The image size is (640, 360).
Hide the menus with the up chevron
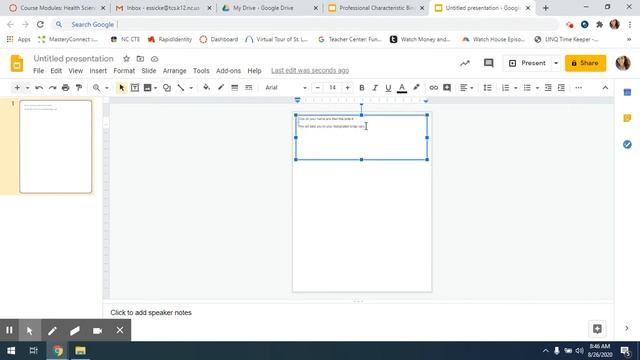(605, 88)
